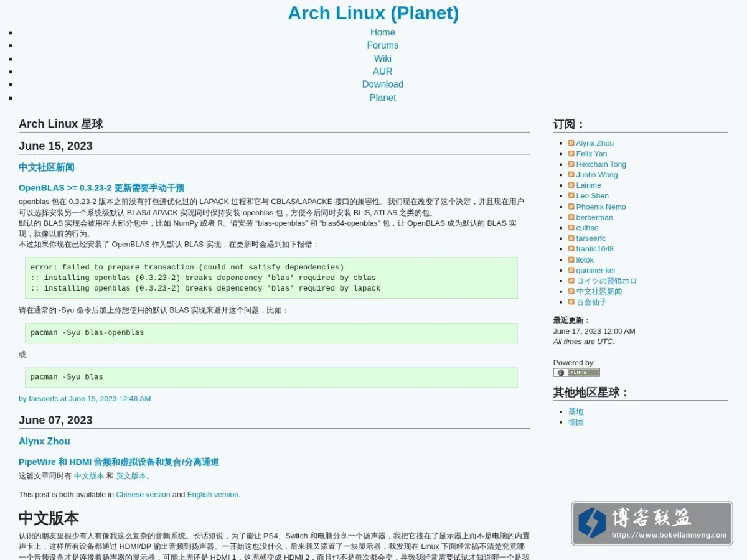Open the Download navigation link
747x560 pixels.
(x=382, y=85)
